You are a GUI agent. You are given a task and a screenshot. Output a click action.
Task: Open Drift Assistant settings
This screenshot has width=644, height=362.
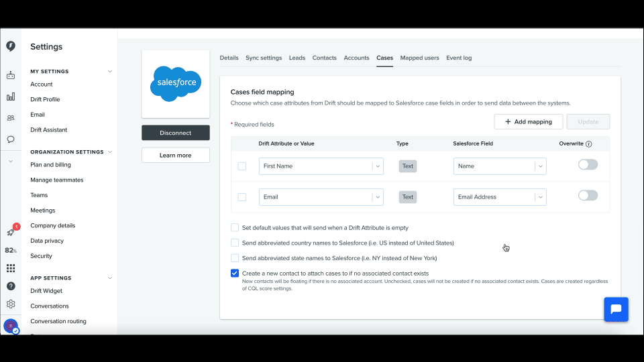click(49, 129)
